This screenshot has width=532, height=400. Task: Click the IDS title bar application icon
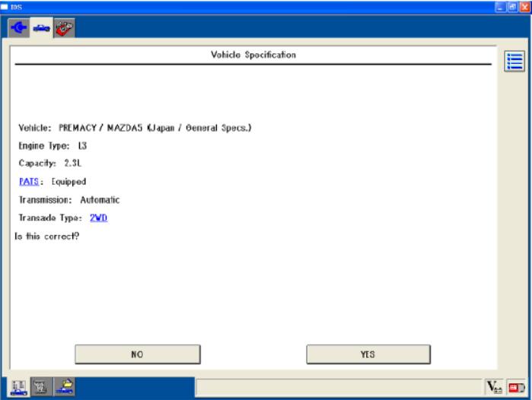5,7
